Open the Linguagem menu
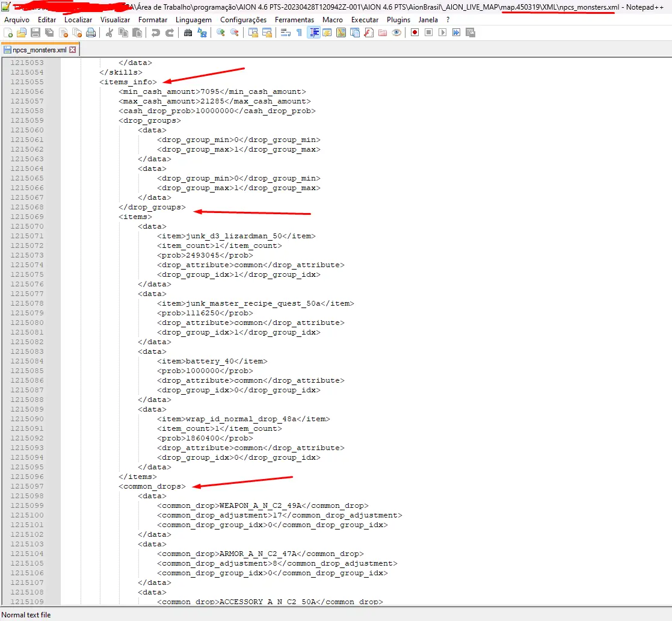672x621 pixels. pyautogui.click(x=193, y=20)
